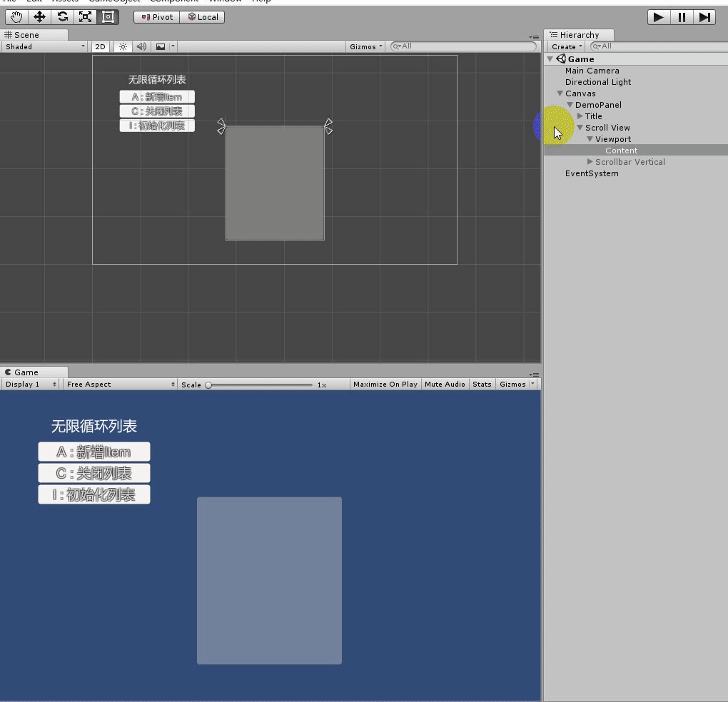Image resolution: width=728 pixels, height=702 pixels.
Task: Select DemoPanel in Hierarchy
Action: 598,105
